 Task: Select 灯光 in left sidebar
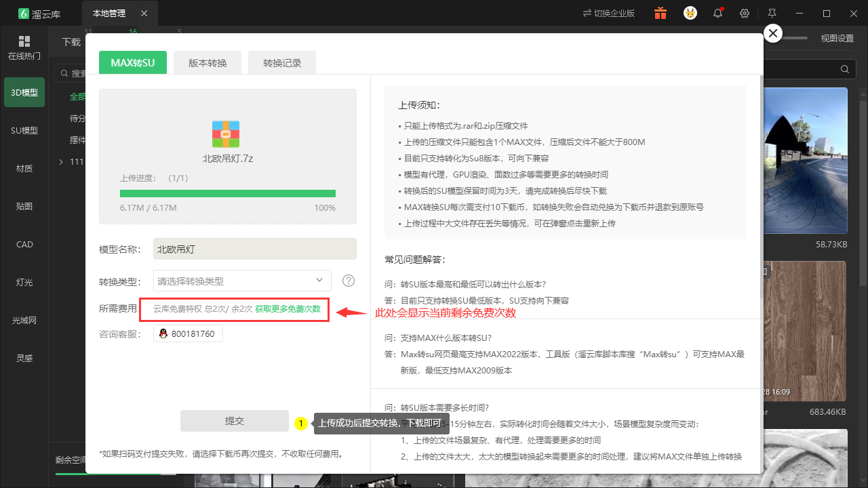(x=24, y=282)
